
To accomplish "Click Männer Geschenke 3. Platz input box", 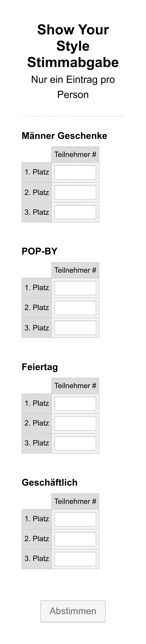I will click(x=75, y=212).
